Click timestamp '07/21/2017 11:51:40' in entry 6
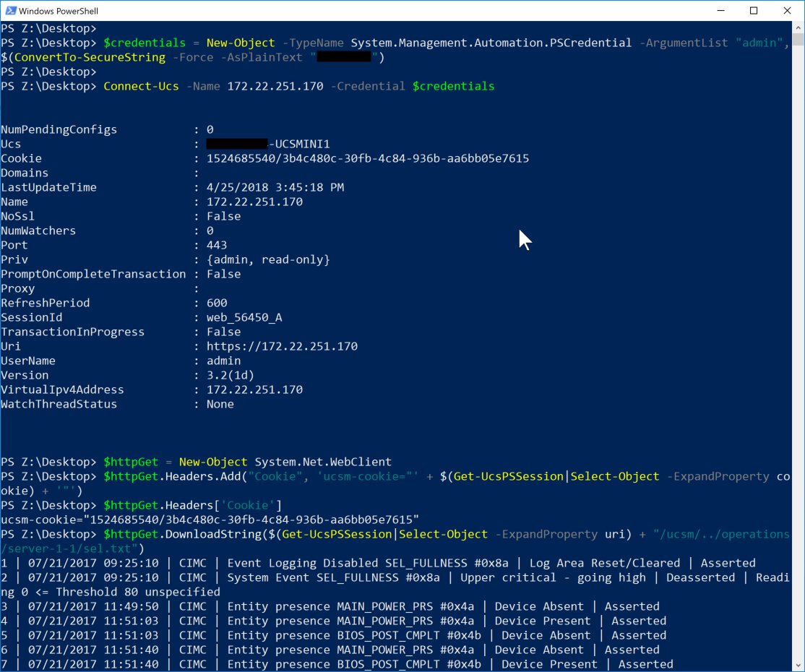This screenshot has height=672, width=805. 93,650
